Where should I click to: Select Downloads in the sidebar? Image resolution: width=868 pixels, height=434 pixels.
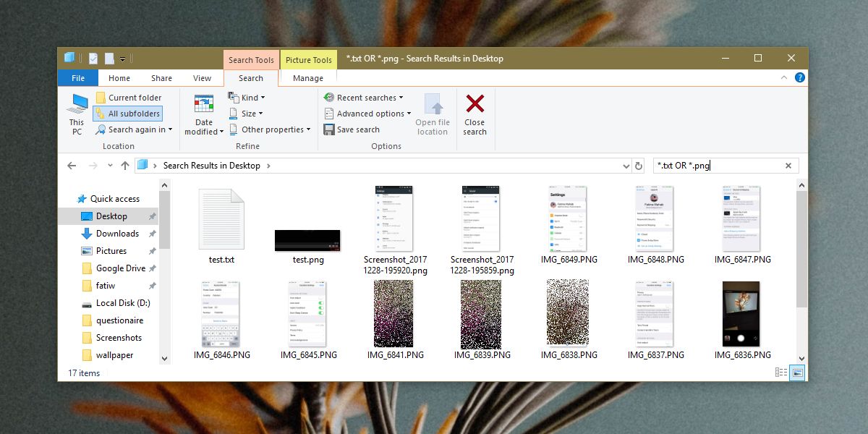coord(116,233)
